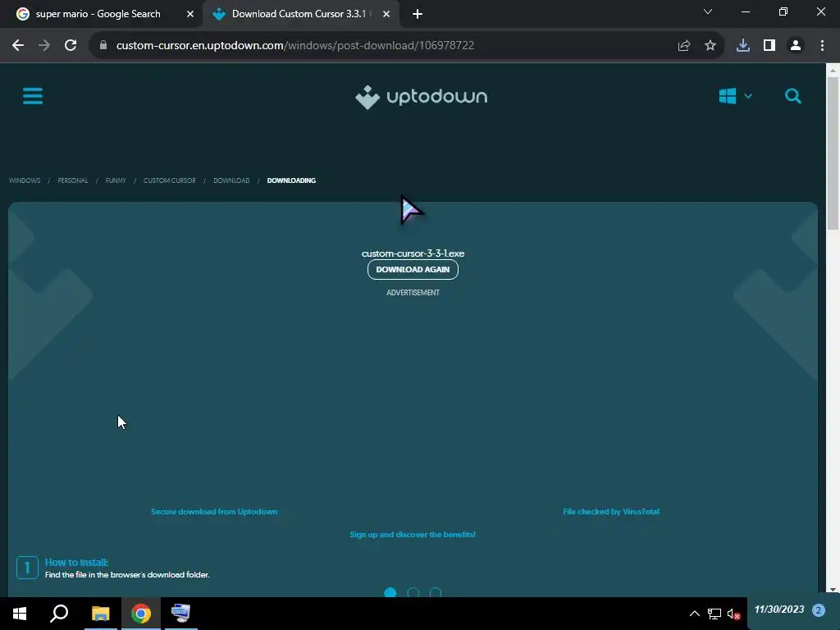
Task: Click Secure download from Uptodown text
Action: [x=214, y=512]
